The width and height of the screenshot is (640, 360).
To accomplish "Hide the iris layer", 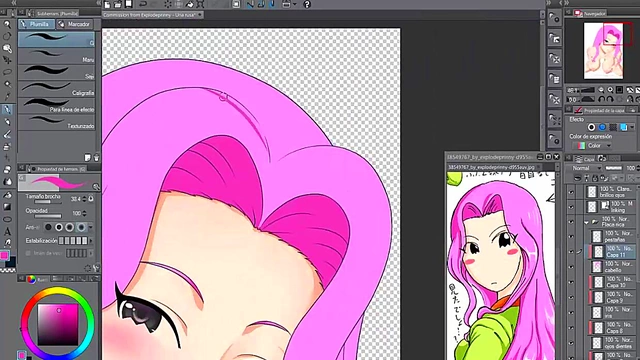I will tap(571, 313).
